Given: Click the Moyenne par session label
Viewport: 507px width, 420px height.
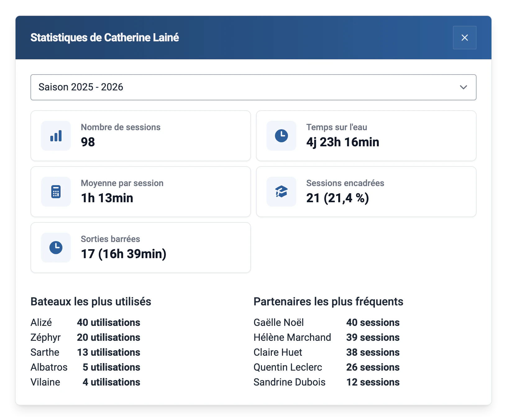Looking at the screenshot, I should (122, 183).
